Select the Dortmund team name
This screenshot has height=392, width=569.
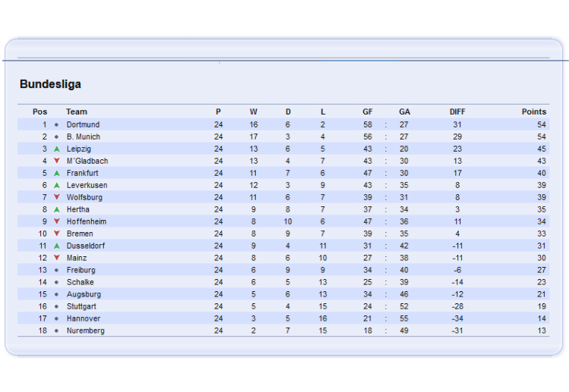pos(83,125)
